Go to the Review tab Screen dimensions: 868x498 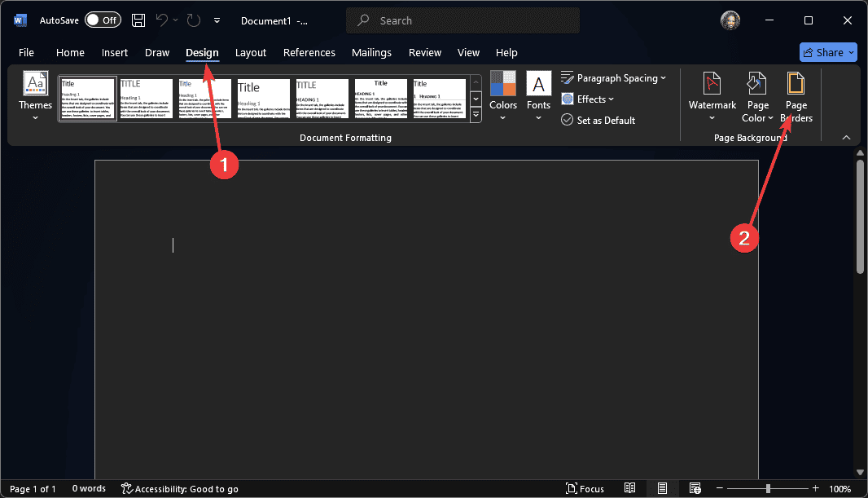click(425, 53)
